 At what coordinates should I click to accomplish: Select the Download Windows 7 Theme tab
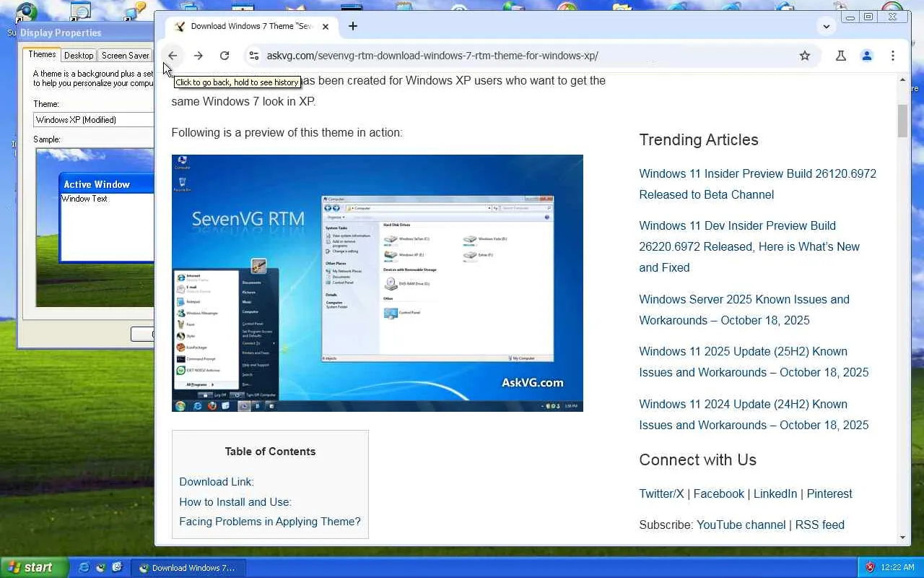[252, 27]
